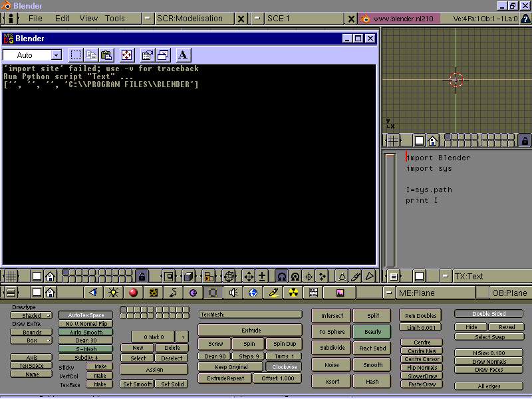Click the info 'i' icon on the top header
Screen dimensions: 532x399
pyautogui.click(x=11, y=19)
